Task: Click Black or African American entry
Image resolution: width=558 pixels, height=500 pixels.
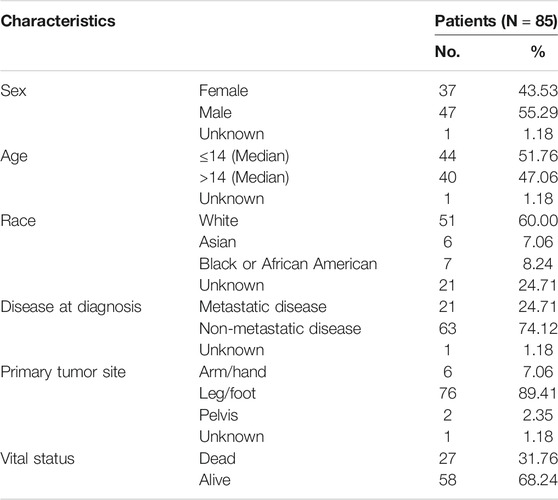Action: point(288,264)
